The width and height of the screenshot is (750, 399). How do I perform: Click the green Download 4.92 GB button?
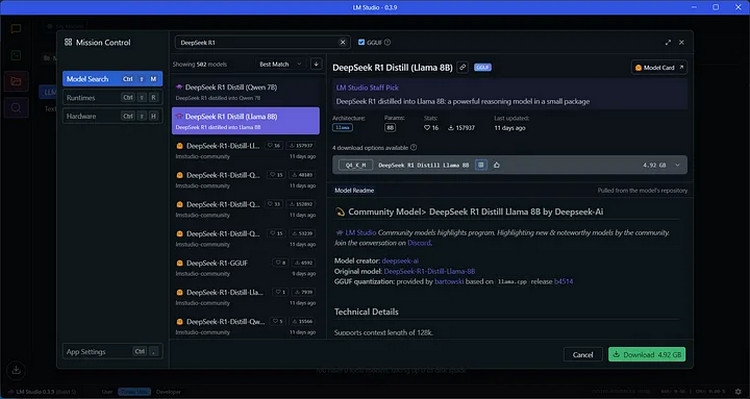(647, 355)
